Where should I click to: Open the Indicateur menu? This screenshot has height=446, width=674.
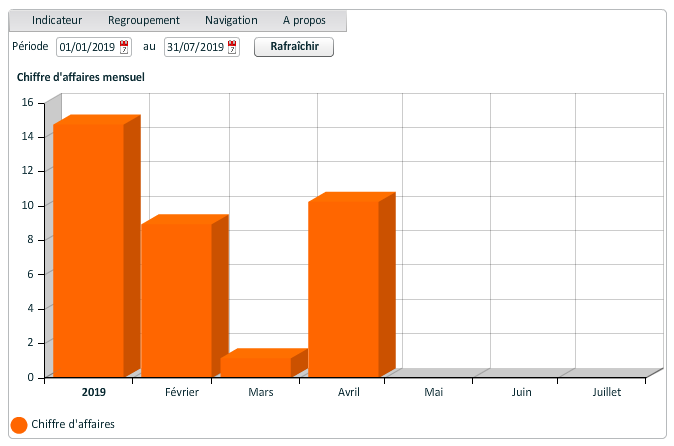[57, 20]
